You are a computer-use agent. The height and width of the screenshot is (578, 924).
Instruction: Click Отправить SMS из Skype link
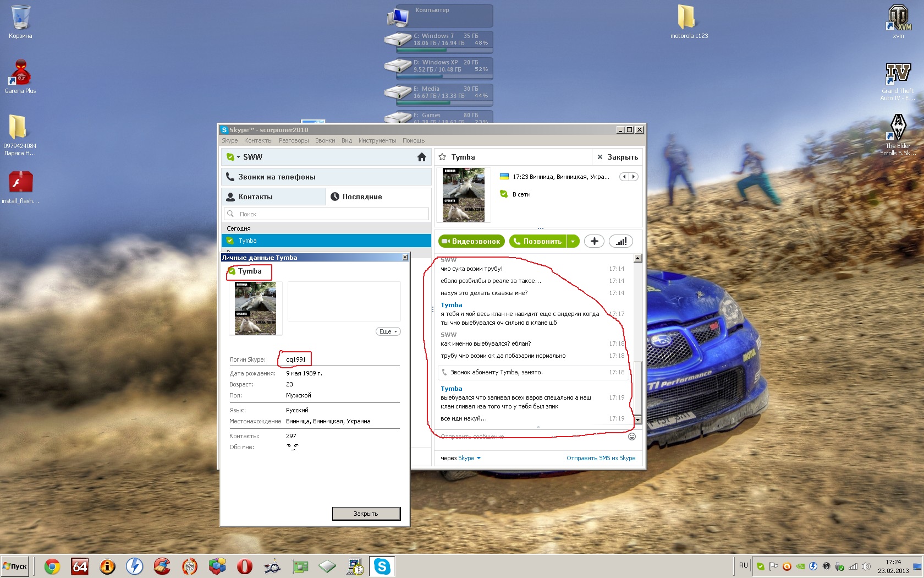(x=601, y=458)
